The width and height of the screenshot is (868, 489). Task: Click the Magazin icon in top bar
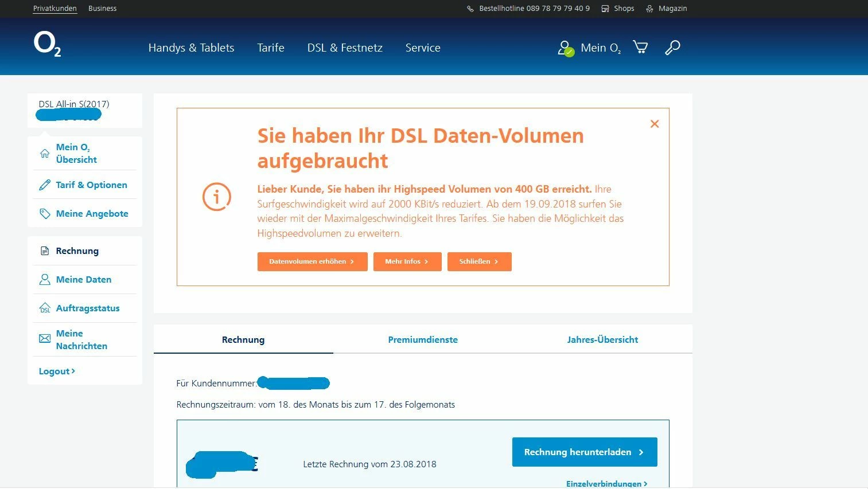click(649, 9)
